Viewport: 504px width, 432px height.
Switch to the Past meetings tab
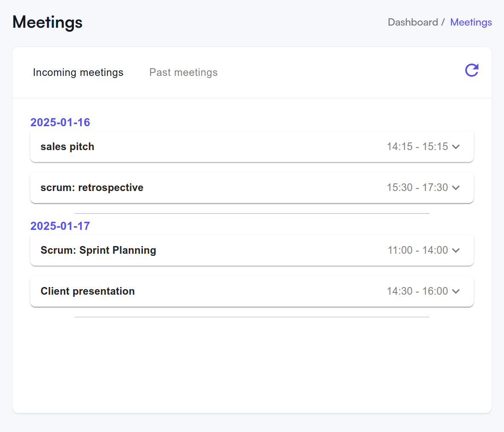(183, 72)
